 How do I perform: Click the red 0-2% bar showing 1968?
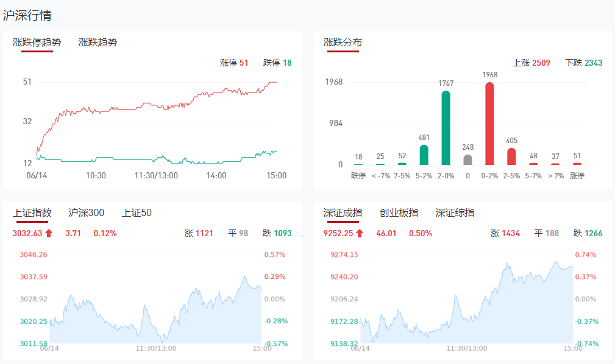(x=489, y=124)
